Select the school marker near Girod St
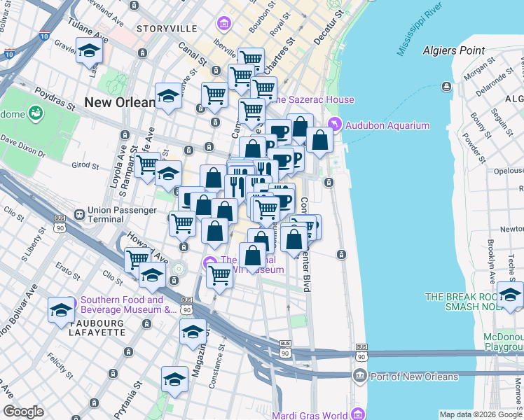The height and width of the screenshot is (420, 524). tap(168, 174)
